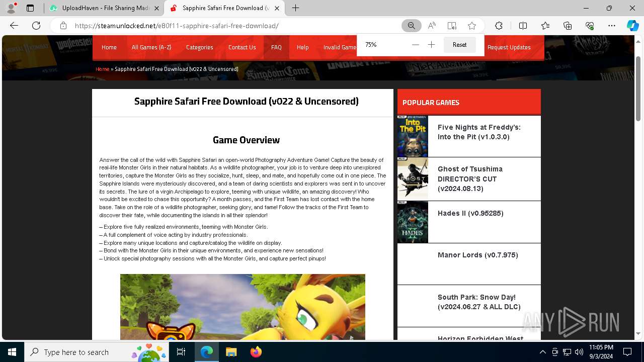Image resolution: width=644 pixels, height=362 pixels.
Task: Open Browser essentials heart icon
Action: pyautogui.click(x=590, y=26)
